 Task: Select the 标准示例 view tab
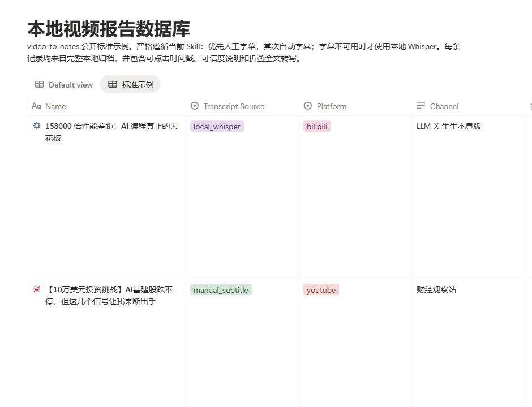[130, 85]
